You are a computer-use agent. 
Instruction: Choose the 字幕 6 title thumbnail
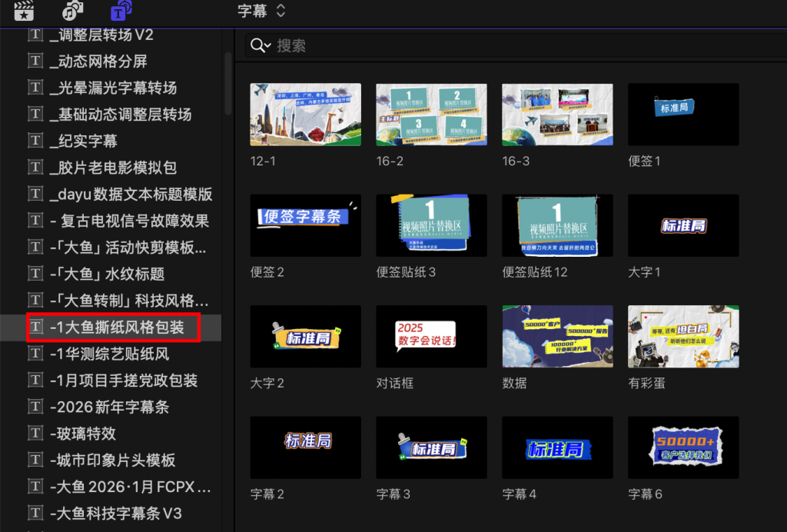(683, 447)
